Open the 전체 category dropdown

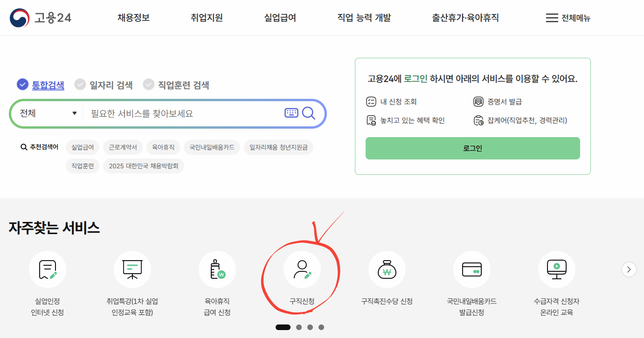click(47, 113)
